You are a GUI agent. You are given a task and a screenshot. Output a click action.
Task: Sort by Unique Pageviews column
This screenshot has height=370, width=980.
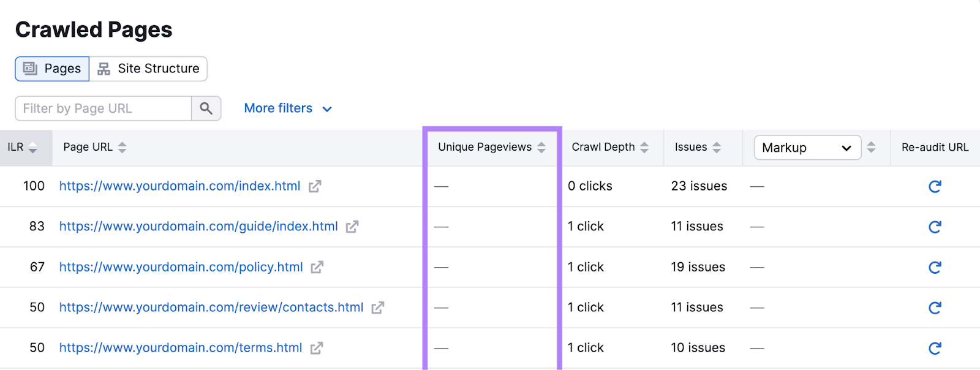click(541, 148)
